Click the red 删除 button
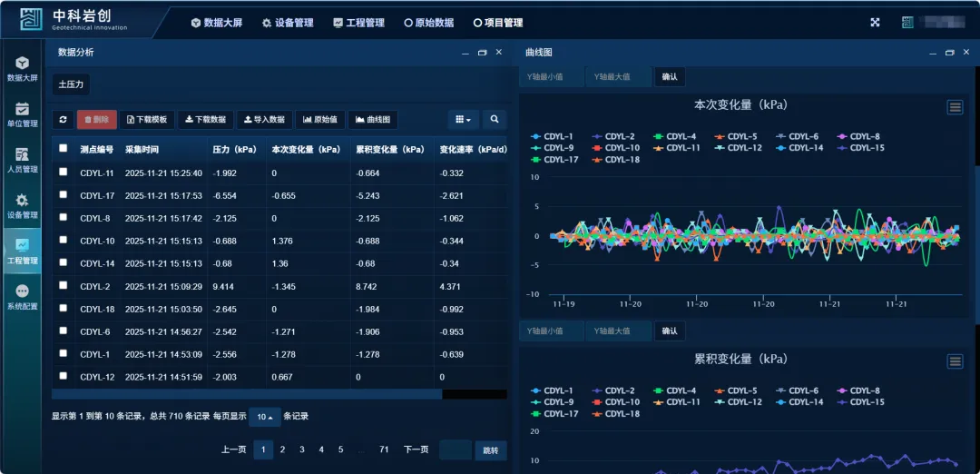The height and width of the screenshot is (474, 980). [x=97, y=120]
